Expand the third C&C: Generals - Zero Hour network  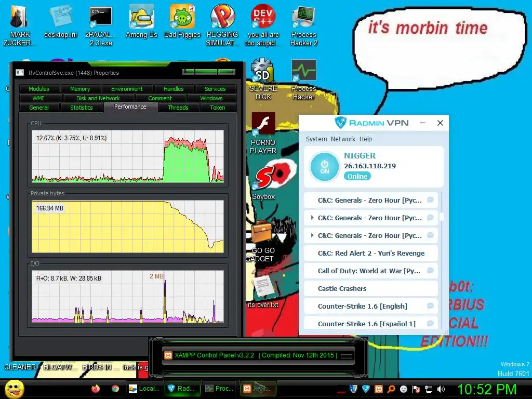tap(312, 235)
